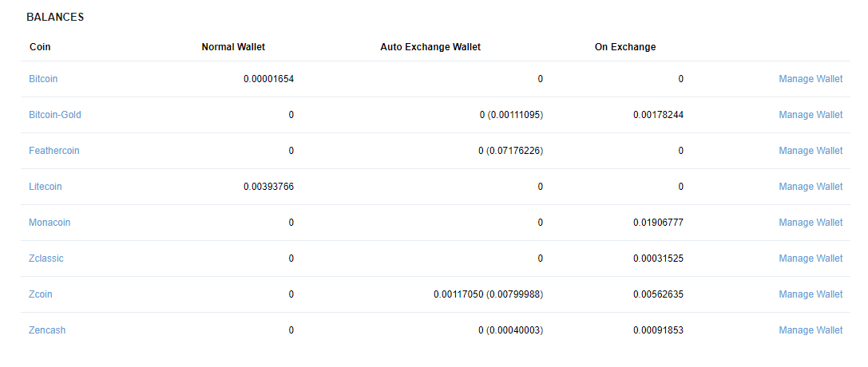Image resolution: width=868 pixels, height=367 pixels.
Task: Manage Wallet for Bitcoin-Gold
Action: [811, 115]
